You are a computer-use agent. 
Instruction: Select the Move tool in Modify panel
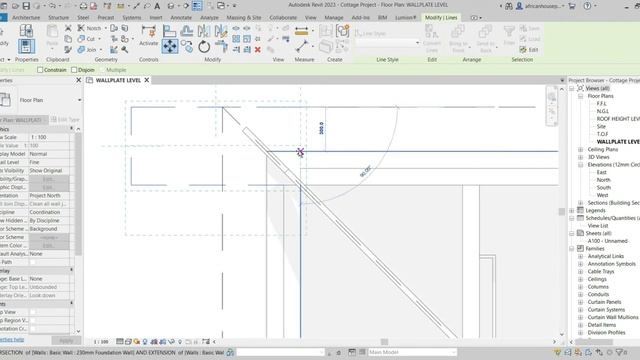coord(170,46)
